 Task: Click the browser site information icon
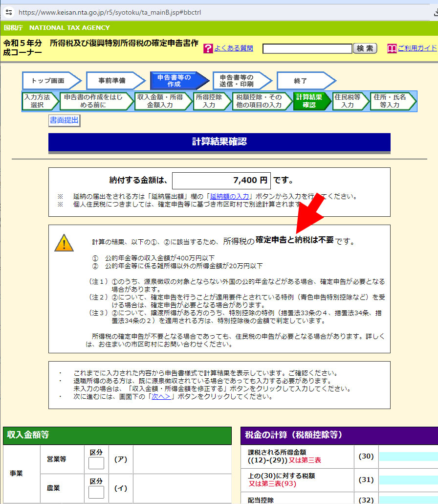[x=9, y=12]
